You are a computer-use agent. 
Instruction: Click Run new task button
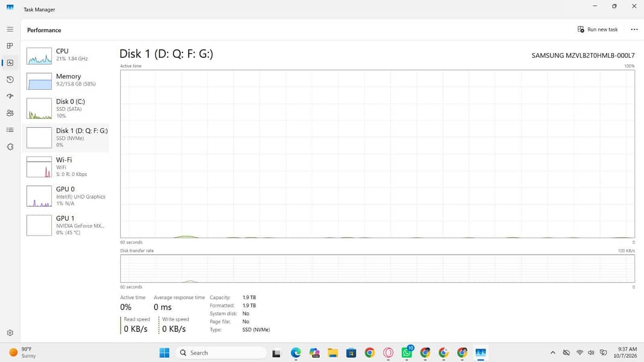coord(598,30)
